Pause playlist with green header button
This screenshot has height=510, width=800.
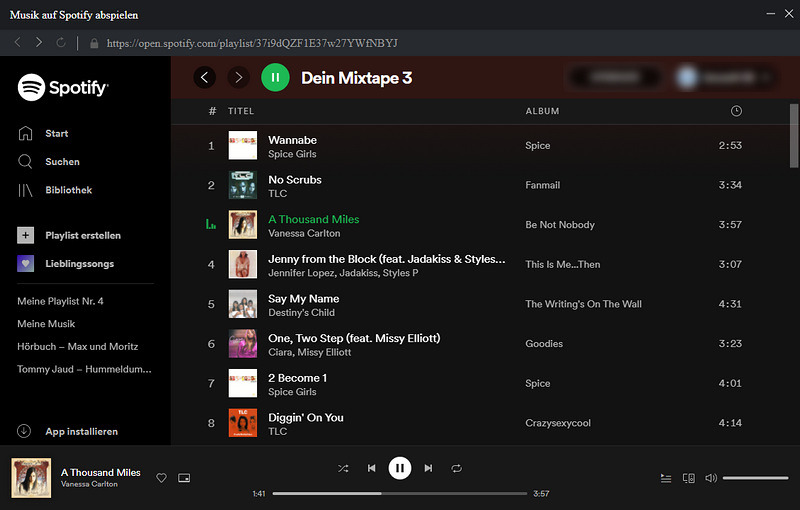(x=275, y=78)
